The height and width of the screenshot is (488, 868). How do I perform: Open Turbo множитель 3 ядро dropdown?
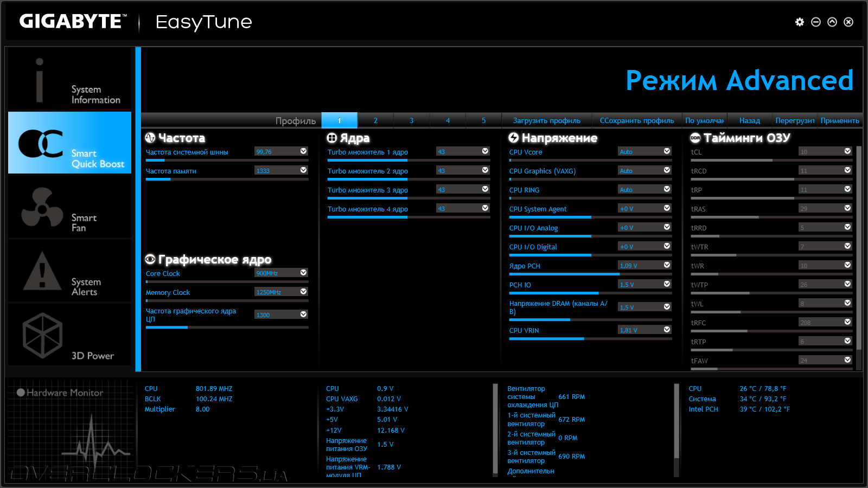pyautogui.click(x=463, y=189)
